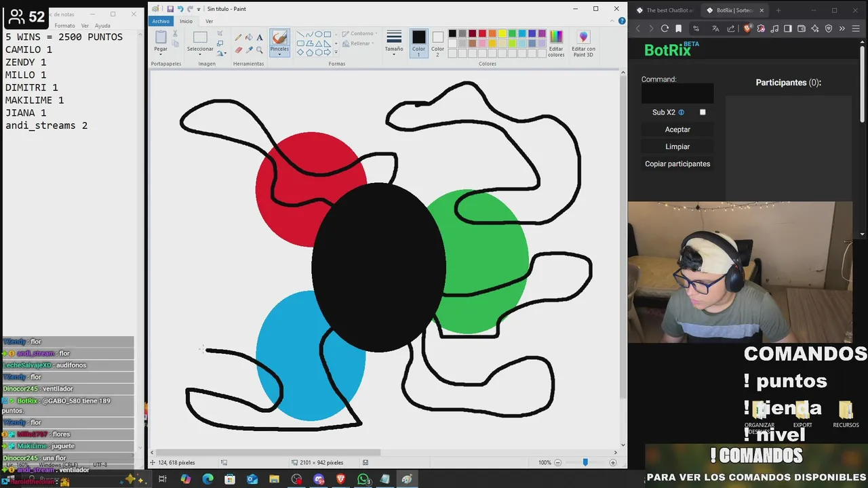Click the bookmark icon in Brave toolbar
This screenshot has width=868, height=488.
point(679,28)
